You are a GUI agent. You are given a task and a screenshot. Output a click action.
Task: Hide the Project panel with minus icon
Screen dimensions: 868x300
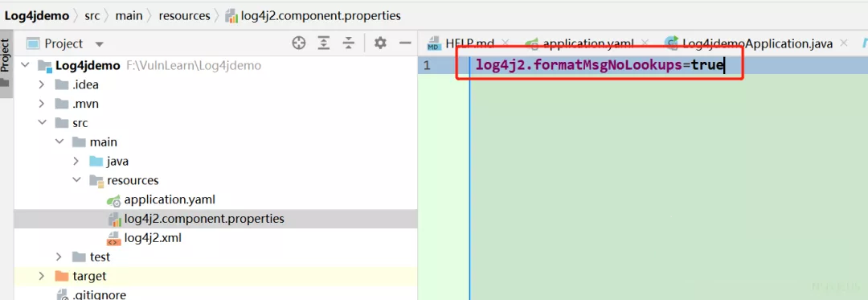pos(406,43)
